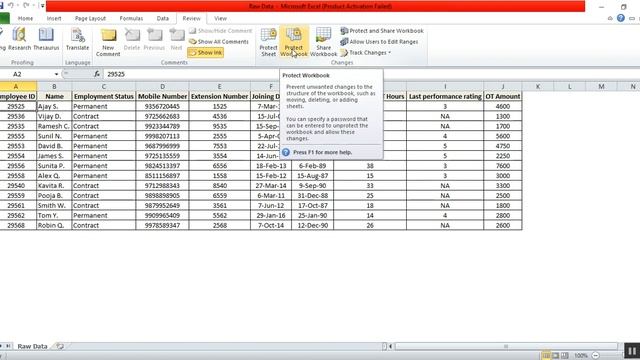Minimize the ribbon caret icon

pyautogui.click(x=610, y=18)
